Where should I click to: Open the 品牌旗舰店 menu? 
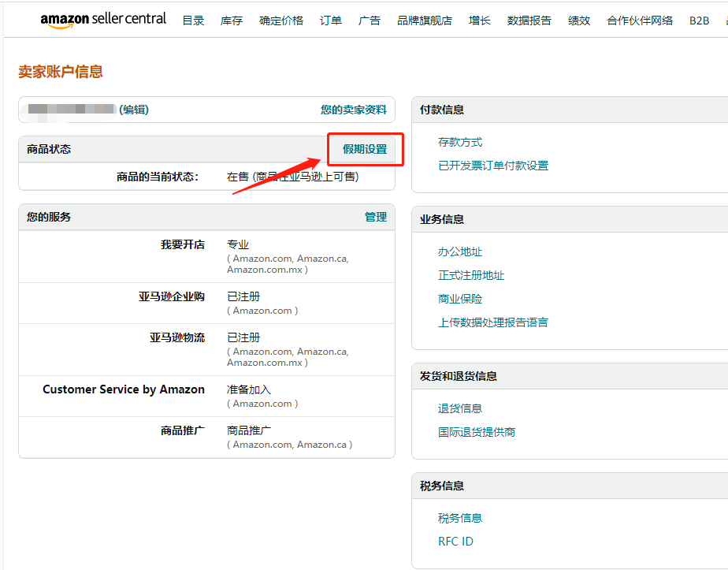425,20
